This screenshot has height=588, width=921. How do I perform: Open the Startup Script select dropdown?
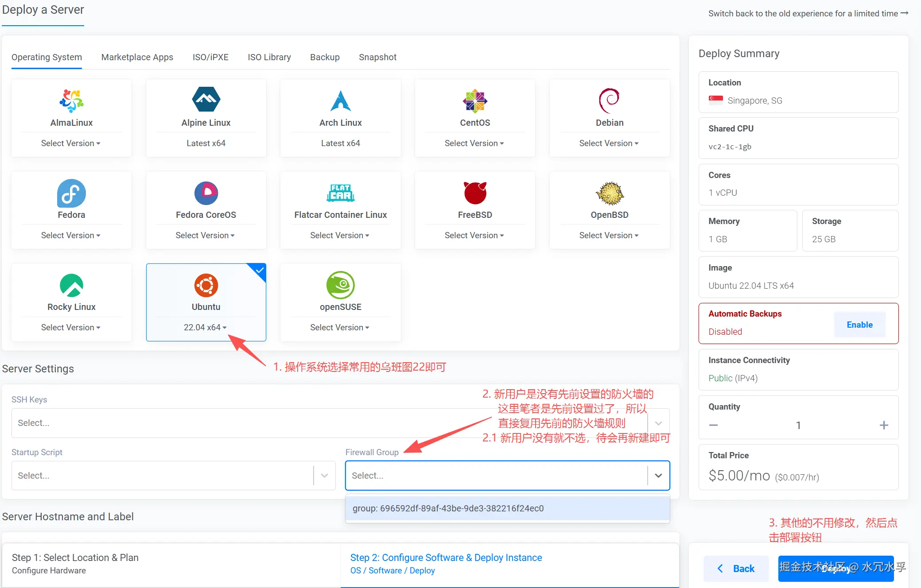(x=173, y=476)
